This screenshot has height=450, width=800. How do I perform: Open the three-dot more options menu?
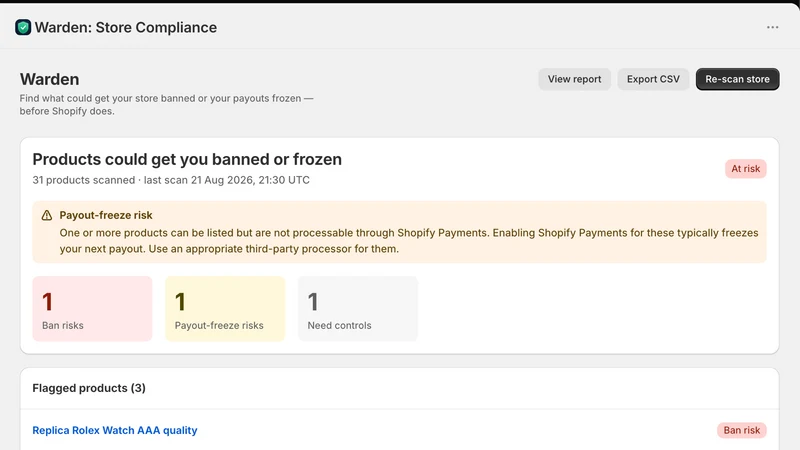tap(772, 27)
